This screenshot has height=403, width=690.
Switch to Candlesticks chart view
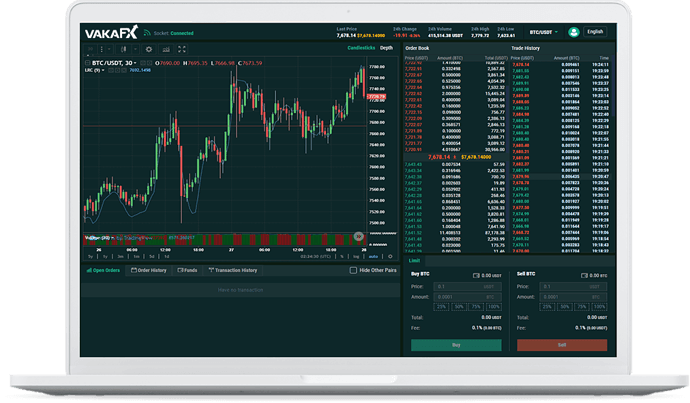point(361,48)
